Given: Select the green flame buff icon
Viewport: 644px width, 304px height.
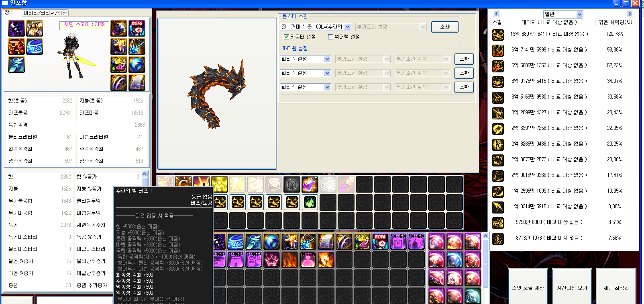Looking at the screenshot, I should (x=310, y=202).
